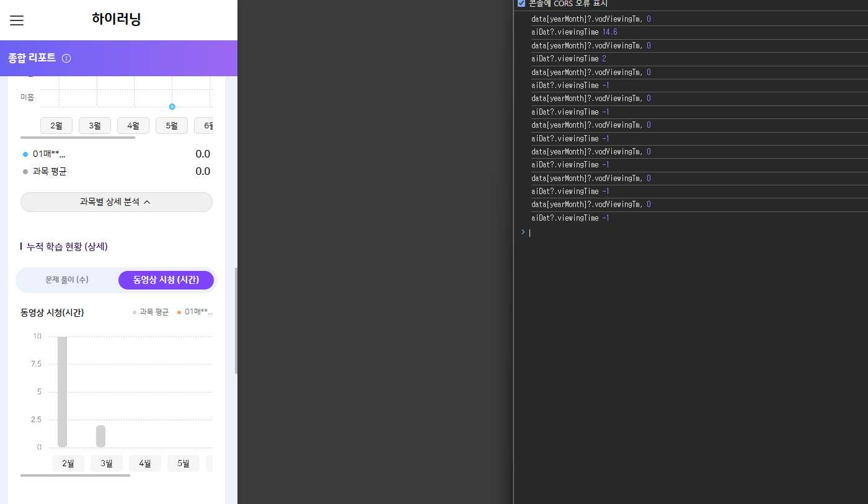Click 3월 label under the video bar chart
868x504 pixels.
(107, 464)
